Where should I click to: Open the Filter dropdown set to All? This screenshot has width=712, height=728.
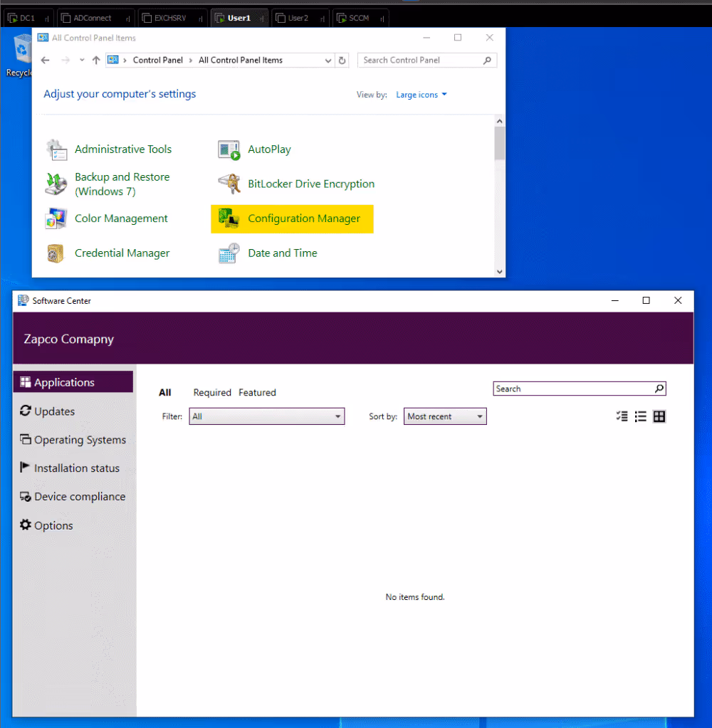tap(266, 416)
